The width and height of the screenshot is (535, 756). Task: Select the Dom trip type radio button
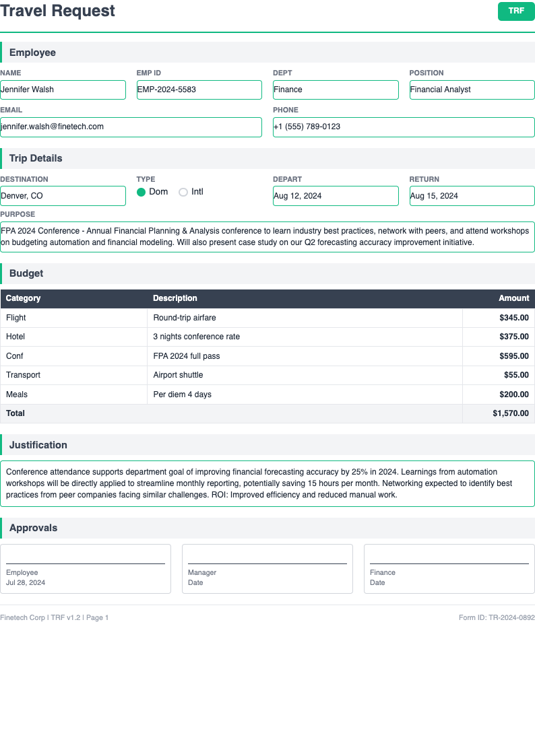click(x=141, y=192)
